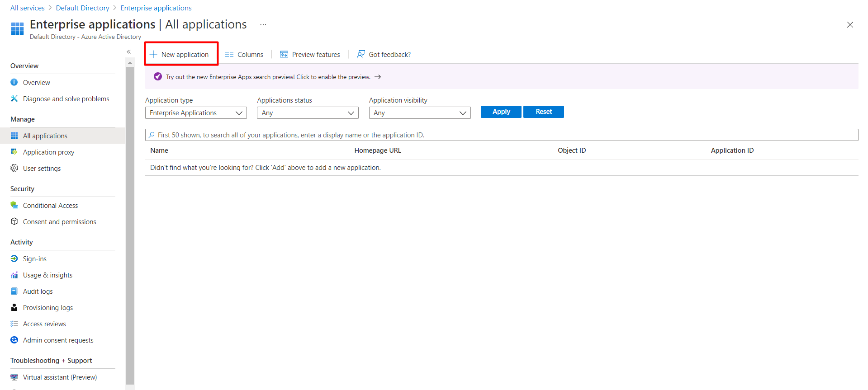
Task: Click Default Directory breadcrumb link
Action: click(83, 8)
